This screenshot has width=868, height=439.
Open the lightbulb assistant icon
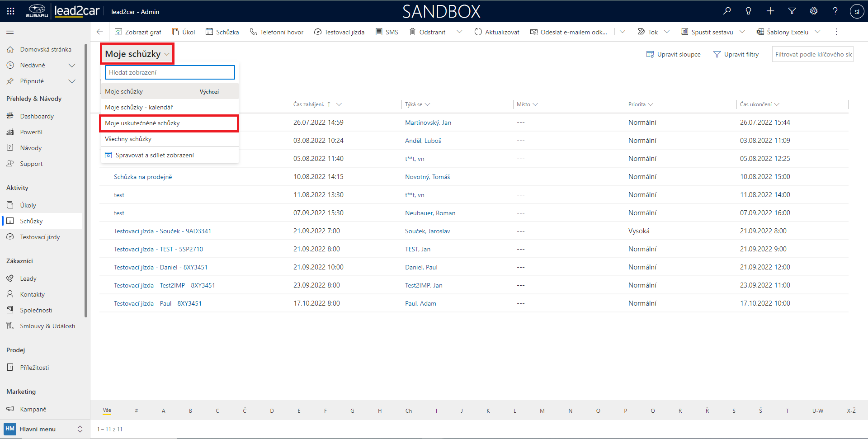[x=749, y=11]
